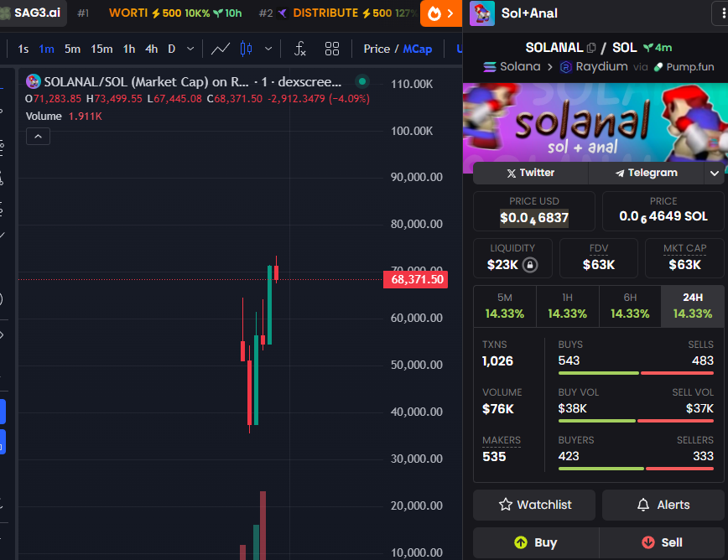
Task: Click the MKT CAP $63K stat
Action: tap(685, 258)
